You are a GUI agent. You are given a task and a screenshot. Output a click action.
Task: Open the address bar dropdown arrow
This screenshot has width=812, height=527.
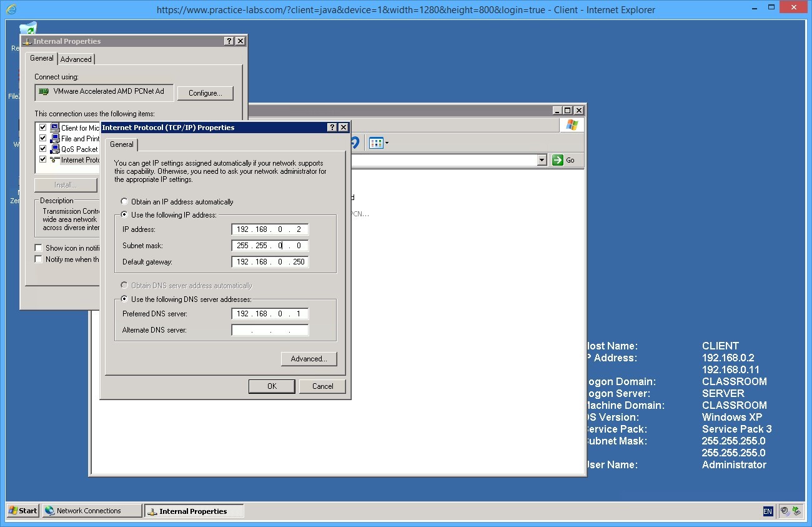542,159
